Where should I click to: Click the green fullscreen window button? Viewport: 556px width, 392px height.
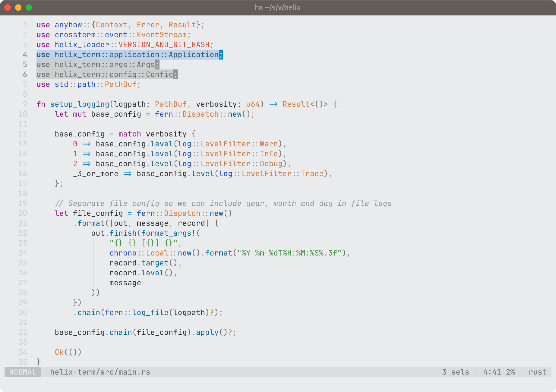click(29, 8)
